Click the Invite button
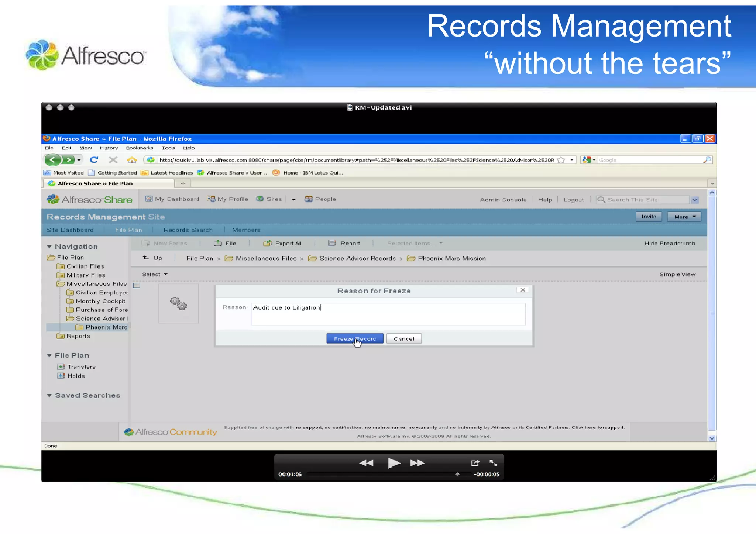Viewport: 756px width, 534px height. tap(649, 217)
